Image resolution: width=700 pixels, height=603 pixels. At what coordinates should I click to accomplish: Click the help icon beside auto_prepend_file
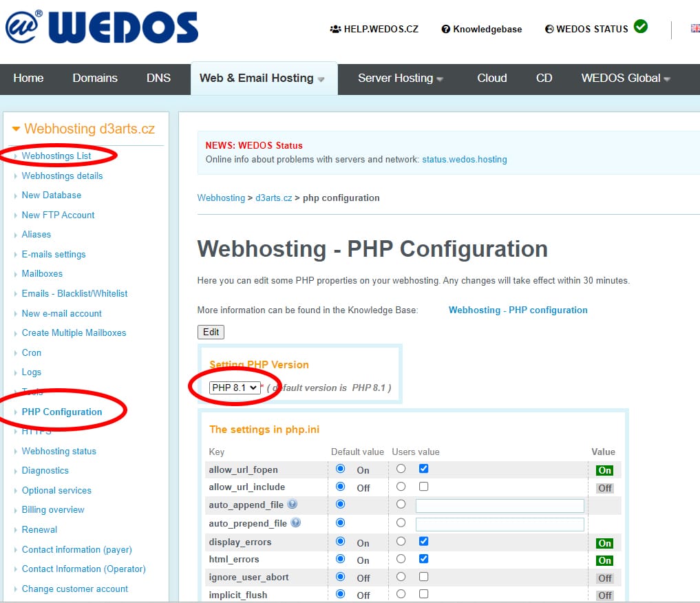coord(295,522)
